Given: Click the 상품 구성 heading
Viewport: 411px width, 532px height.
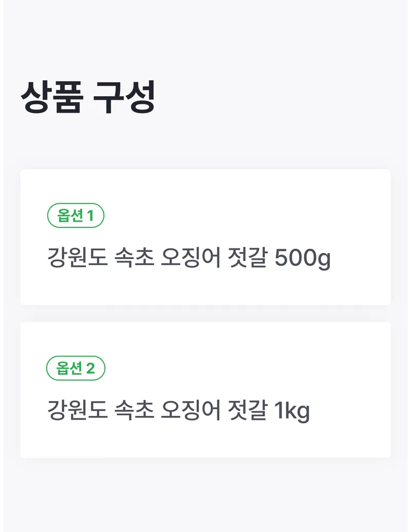Looking at the screenshot, I should 88,98.
